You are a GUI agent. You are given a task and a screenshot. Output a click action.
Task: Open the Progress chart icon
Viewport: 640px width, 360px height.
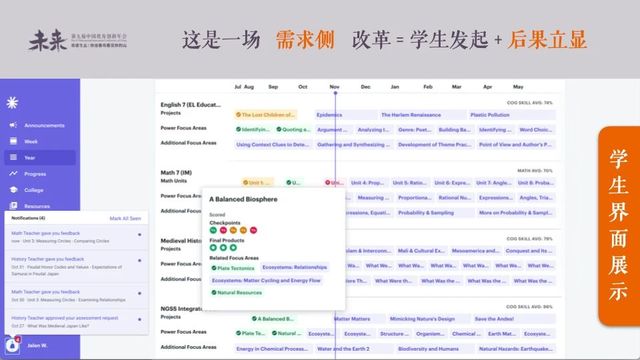(x=13, y=173)
